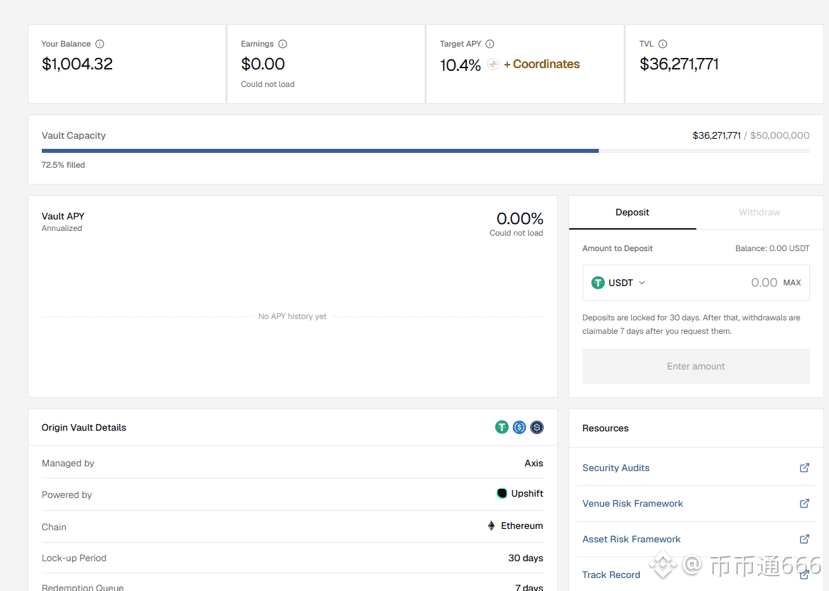Click the external link icon for Venue Risk Framework
829x591 pixels.
(804, 503)
